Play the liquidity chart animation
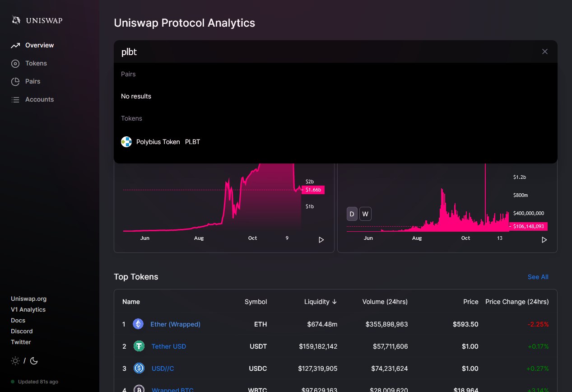The image size is (572, 392). tap(321, 240)
